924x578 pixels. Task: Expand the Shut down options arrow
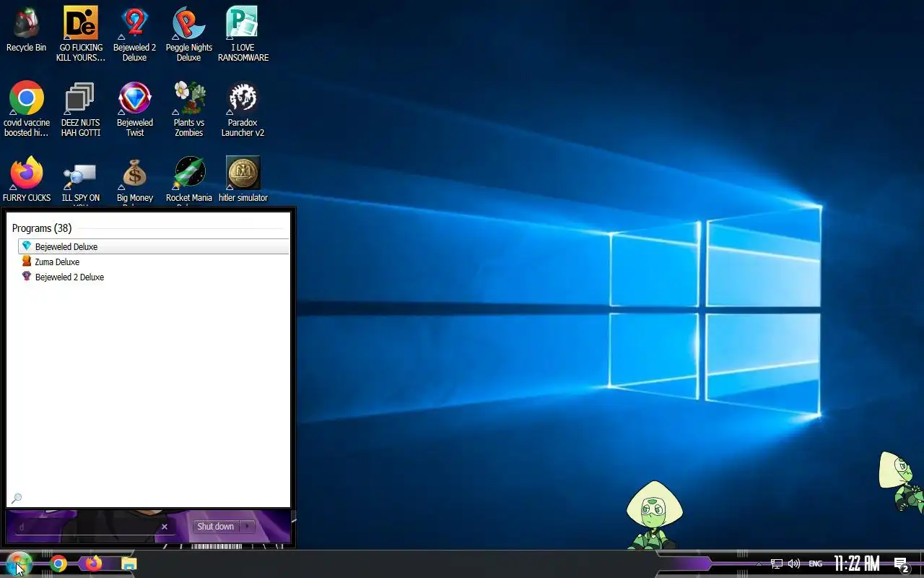248,527
